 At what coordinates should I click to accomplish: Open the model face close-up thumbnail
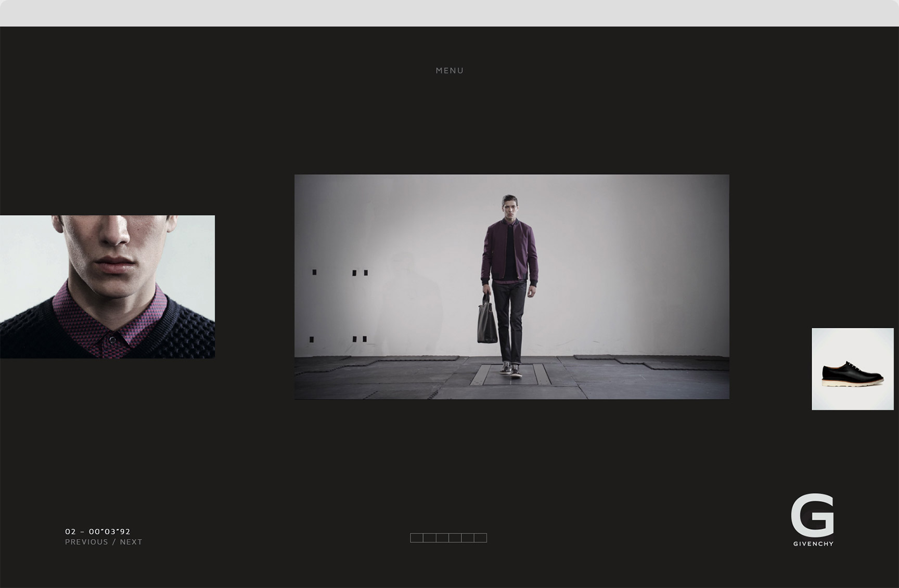[107, 287]
